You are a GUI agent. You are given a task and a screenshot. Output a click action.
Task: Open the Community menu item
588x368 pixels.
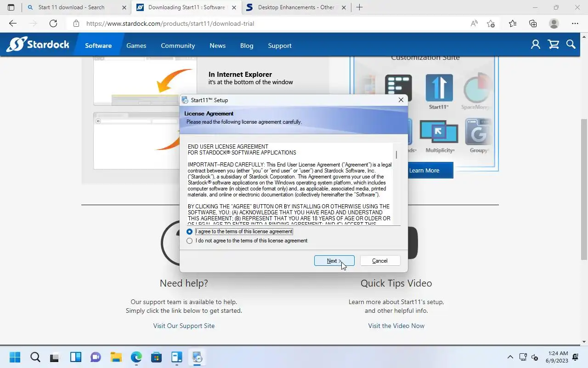click(178, 46)
